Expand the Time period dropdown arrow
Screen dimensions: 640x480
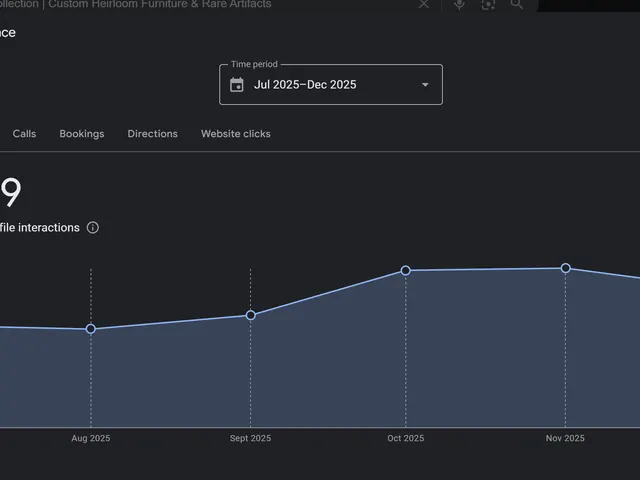point(425,85)
